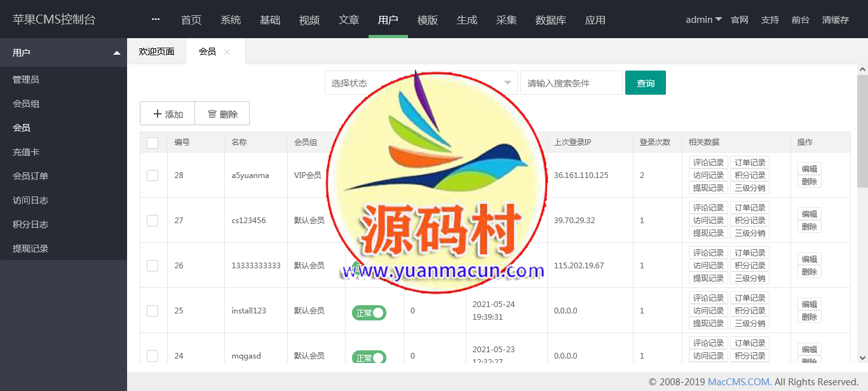Click the 请输入搜索条件 search input field
The image size is (868, 391).
[571, 83]
